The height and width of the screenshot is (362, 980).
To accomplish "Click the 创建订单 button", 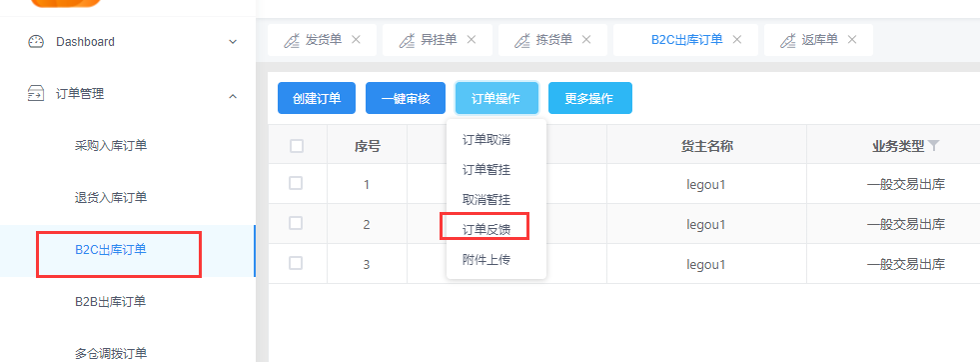I will point(317,98).
